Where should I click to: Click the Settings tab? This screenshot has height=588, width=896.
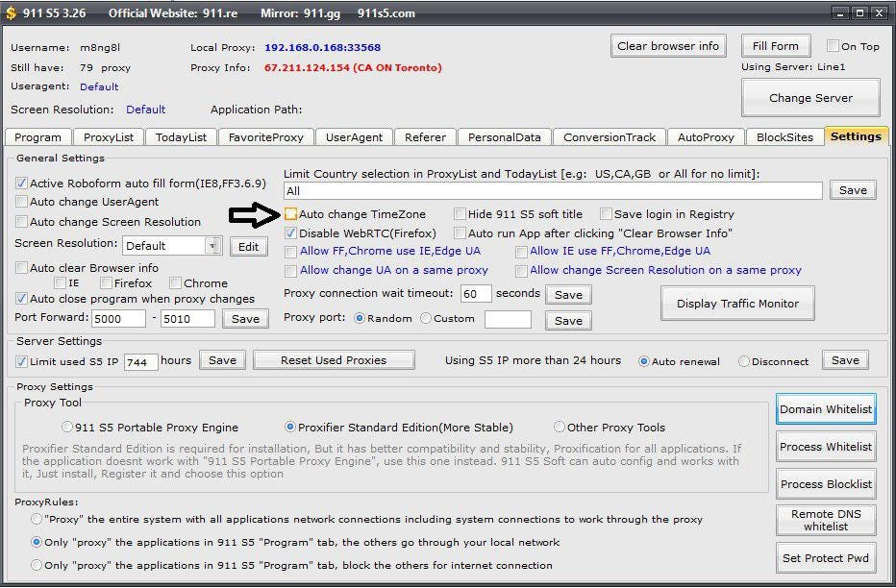[x=856, y=136]
